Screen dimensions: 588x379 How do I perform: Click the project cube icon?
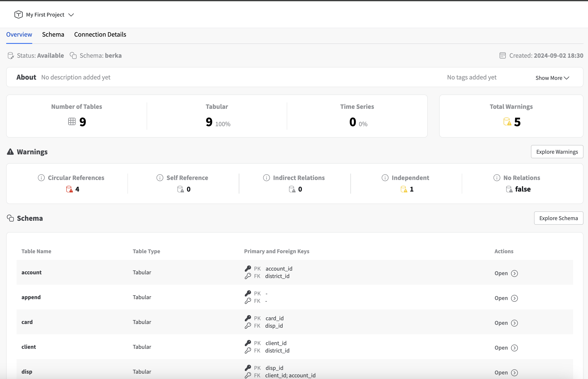pos(18,14)
